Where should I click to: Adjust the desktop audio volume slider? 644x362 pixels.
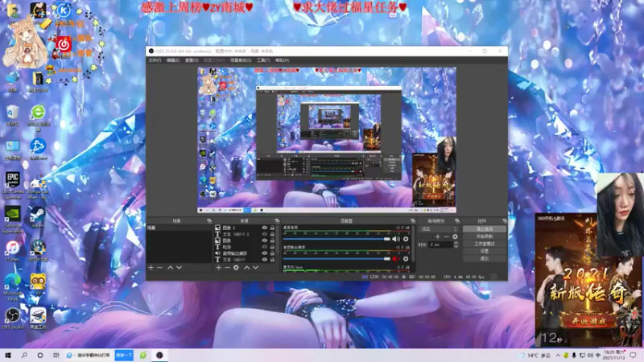336,239
